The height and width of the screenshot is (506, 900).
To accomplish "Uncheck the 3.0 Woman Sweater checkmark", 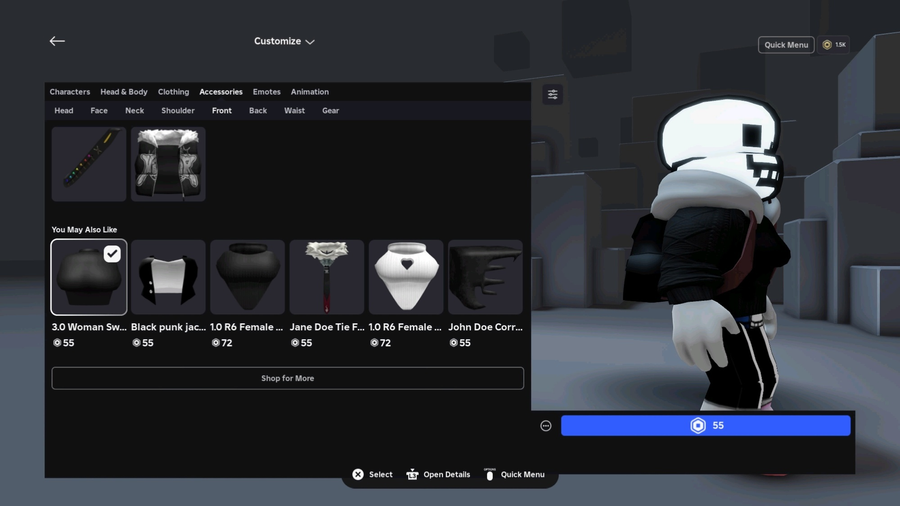I will click(x=112, y=254).
